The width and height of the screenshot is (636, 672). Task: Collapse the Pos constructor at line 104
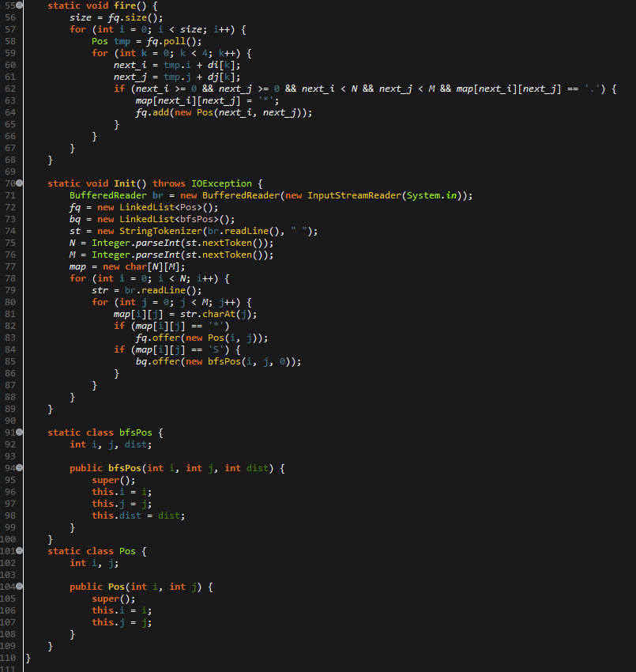point(19,587)
